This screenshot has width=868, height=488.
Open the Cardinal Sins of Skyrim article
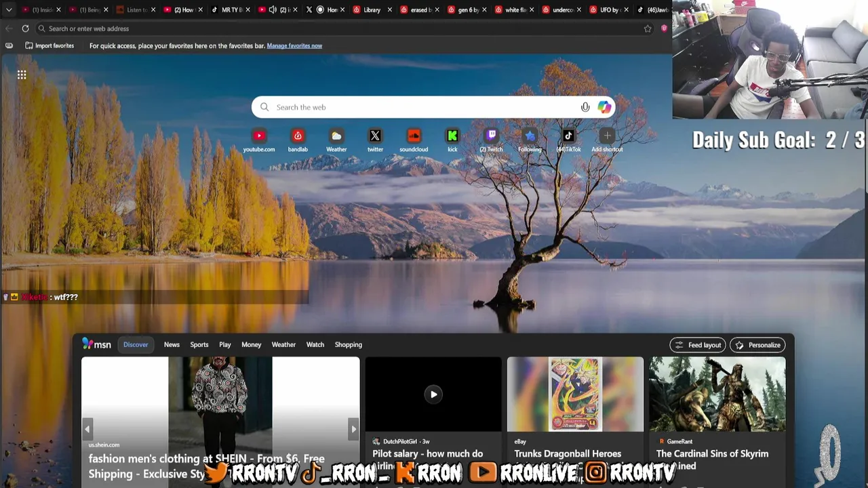(x=717, y=422)
